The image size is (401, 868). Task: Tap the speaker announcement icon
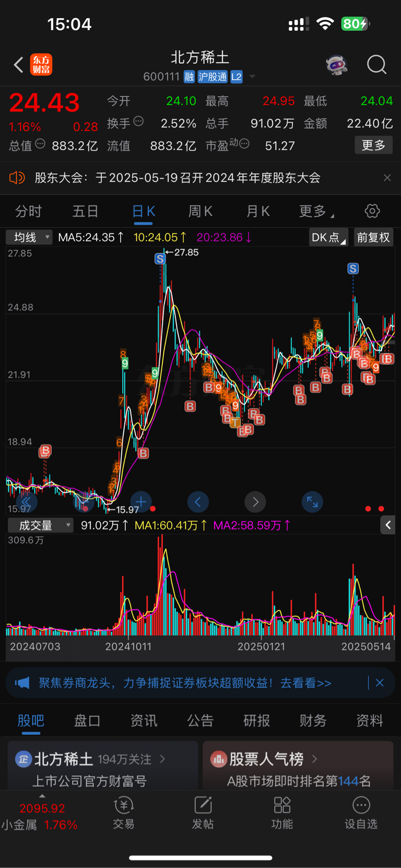(17, 178)
